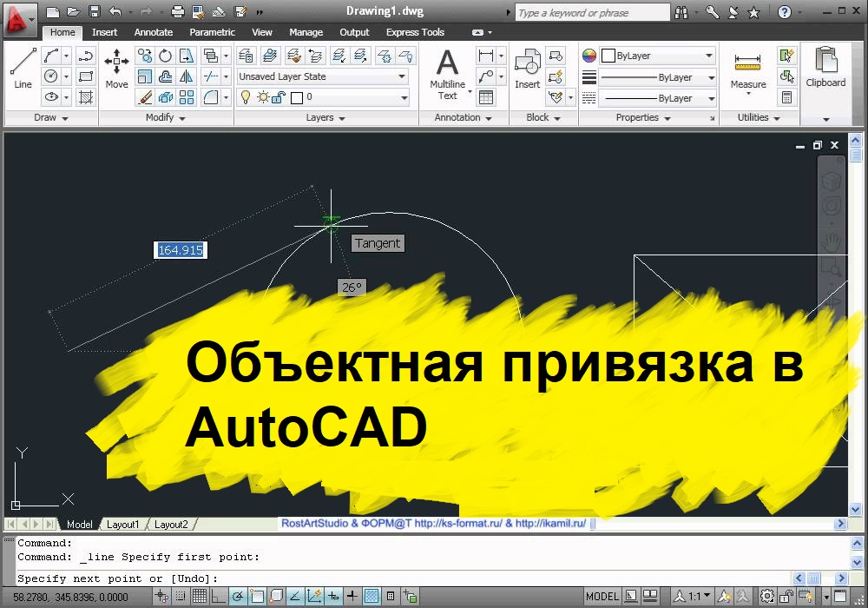The height and width of the screenshot is (608, 868).
Task: Open the Clipboard panel
Action: tap(825, 68)
